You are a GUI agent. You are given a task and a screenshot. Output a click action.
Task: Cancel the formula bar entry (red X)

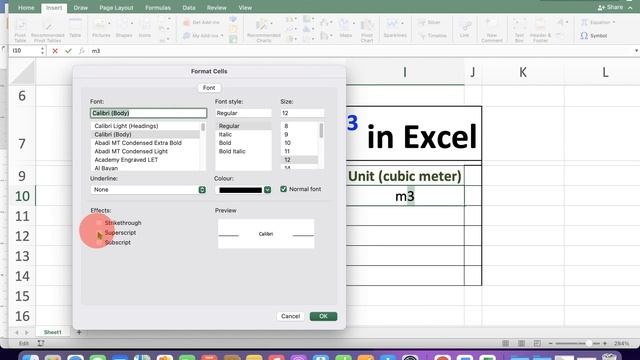point(55,51)
